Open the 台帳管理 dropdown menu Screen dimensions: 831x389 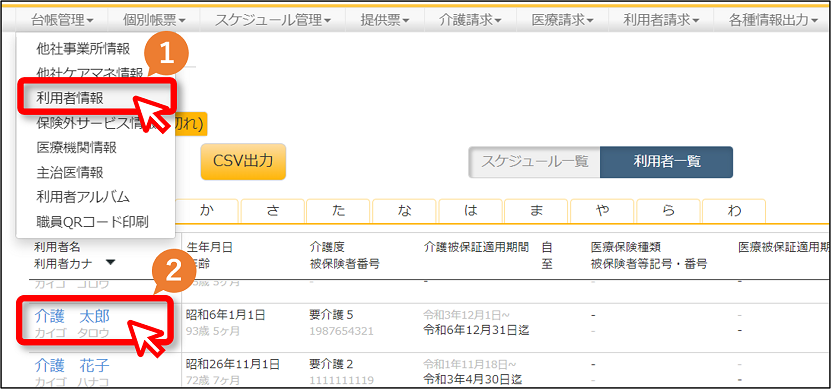click(62, 20)
